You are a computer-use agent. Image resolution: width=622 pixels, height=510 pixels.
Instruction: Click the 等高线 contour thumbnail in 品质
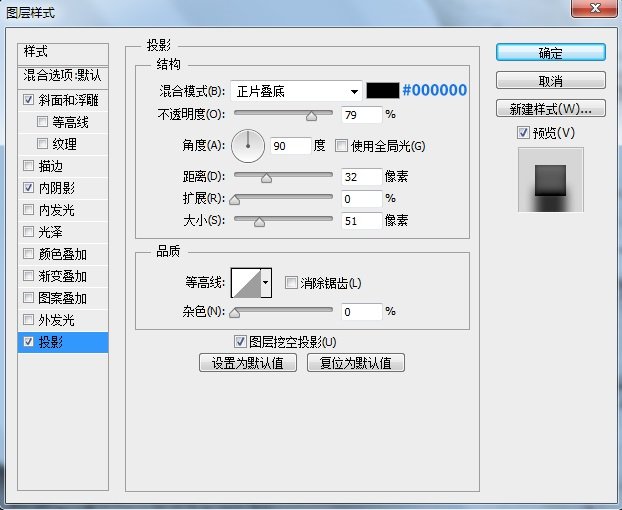tap(246, 283)
